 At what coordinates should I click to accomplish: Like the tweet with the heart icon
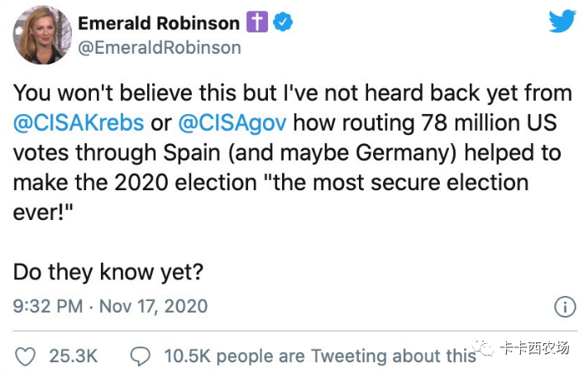(x=27, y=356)
